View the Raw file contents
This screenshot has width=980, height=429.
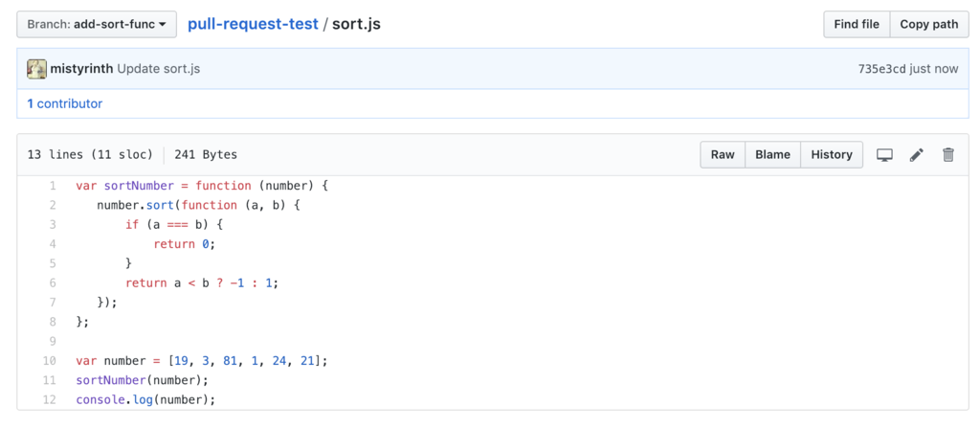click(x=723, y=155)
